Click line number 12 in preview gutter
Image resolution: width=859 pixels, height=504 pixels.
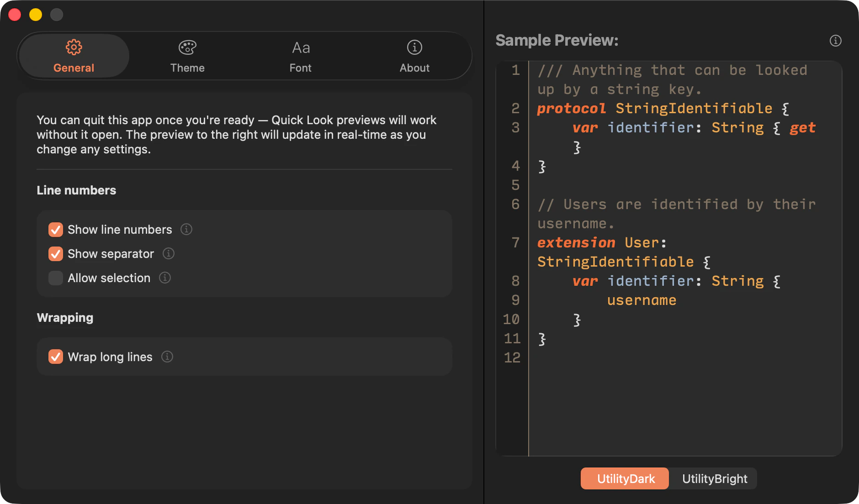point(512,357)
